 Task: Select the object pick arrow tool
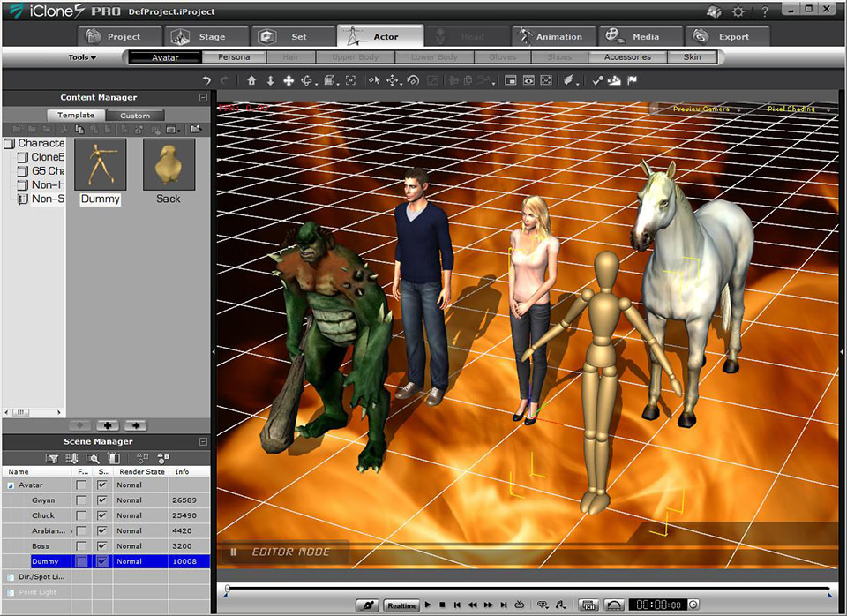coord(374,80)
